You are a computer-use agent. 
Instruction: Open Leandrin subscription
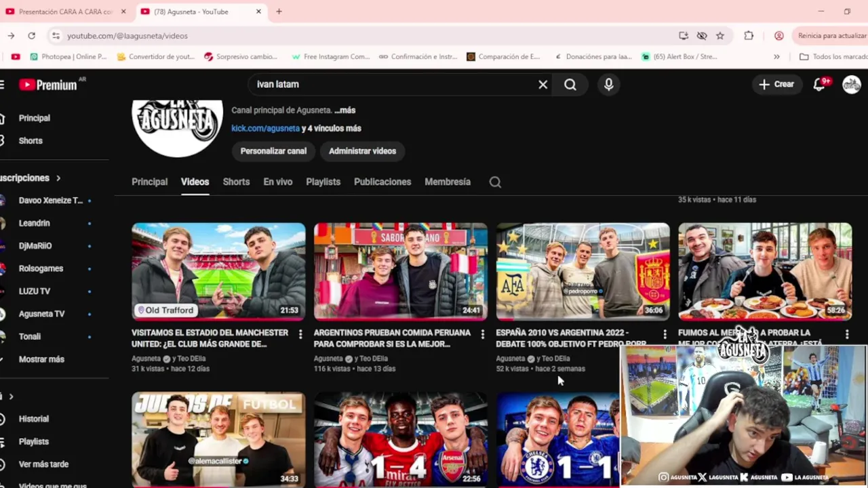[34, 223]
